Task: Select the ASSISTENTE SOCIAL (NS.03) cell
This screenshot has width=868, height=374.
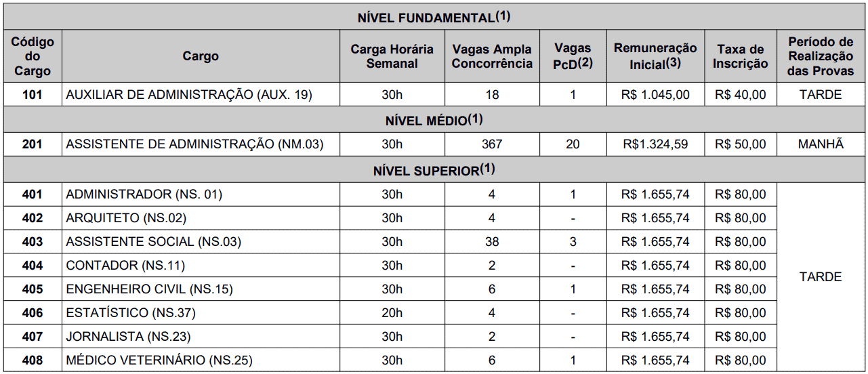Action: point(201,242)
